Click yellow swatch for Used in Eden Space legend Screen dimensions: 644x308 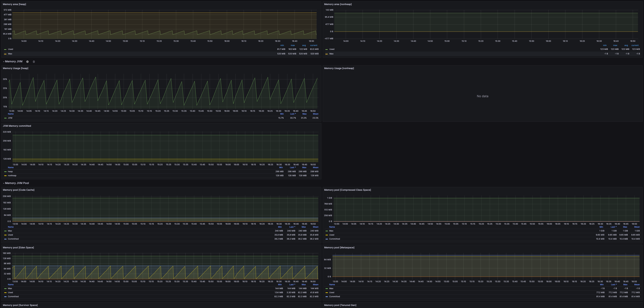pyautogui.click(x=5, y=293)
